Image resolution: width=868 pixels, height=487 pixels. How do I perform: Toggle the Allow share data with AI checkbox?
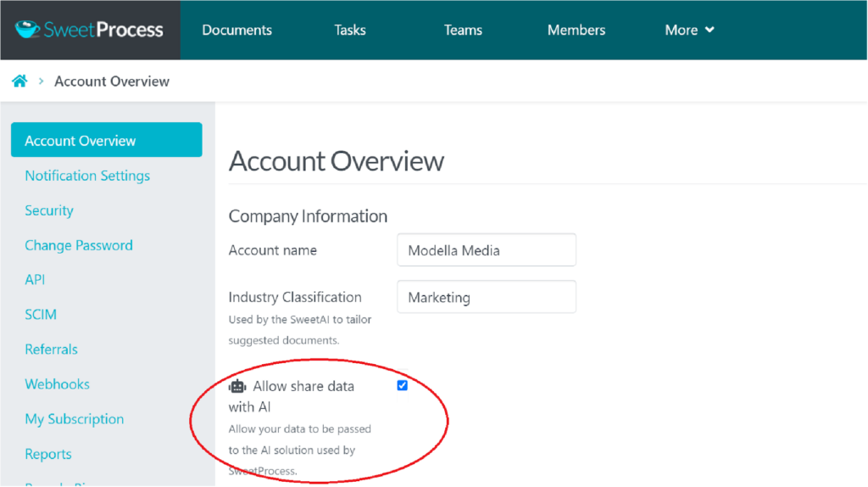(x=403, y=385)
